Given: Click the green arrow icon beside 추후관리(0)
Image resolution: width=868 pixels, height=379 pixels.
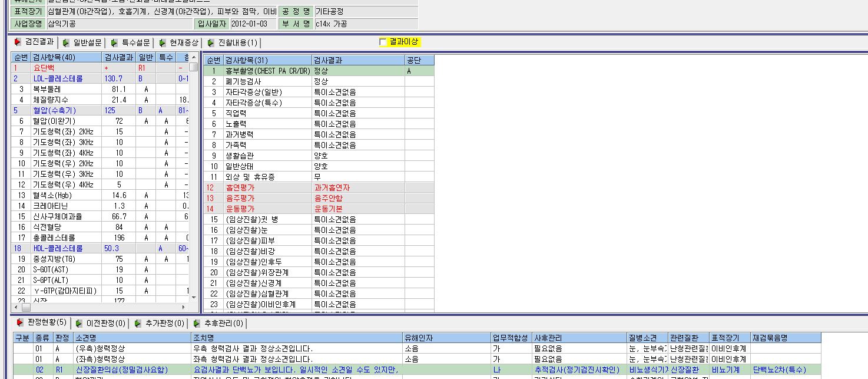Looking at the screenshot, I should point(197,323).
